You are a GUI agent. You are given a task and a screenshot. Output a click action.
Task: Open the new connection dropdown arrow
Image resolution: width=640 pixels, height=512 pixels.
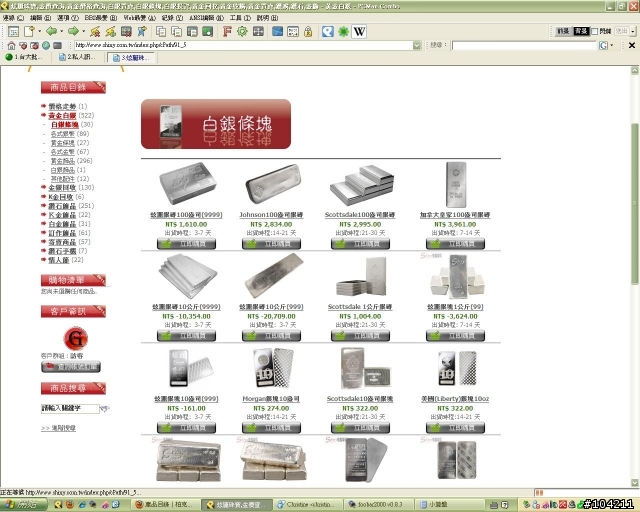click(40, 31)
